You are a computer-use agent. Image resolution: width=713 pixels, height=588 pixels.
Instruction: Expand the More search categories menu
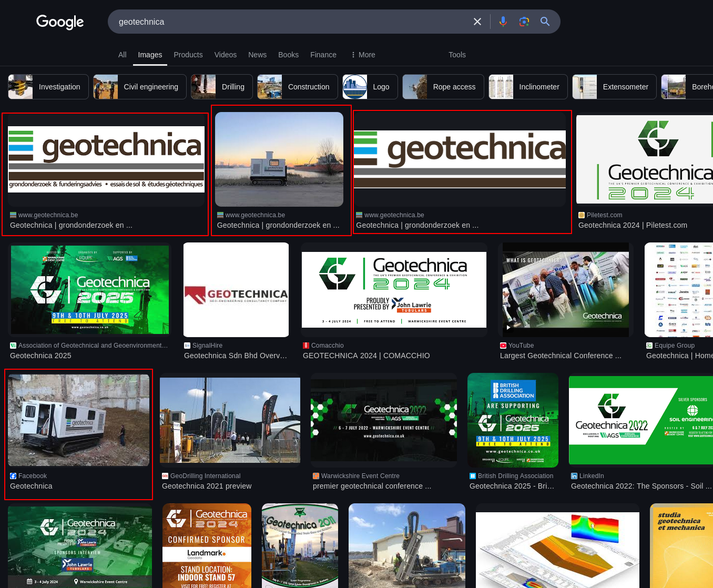[362, 55]
